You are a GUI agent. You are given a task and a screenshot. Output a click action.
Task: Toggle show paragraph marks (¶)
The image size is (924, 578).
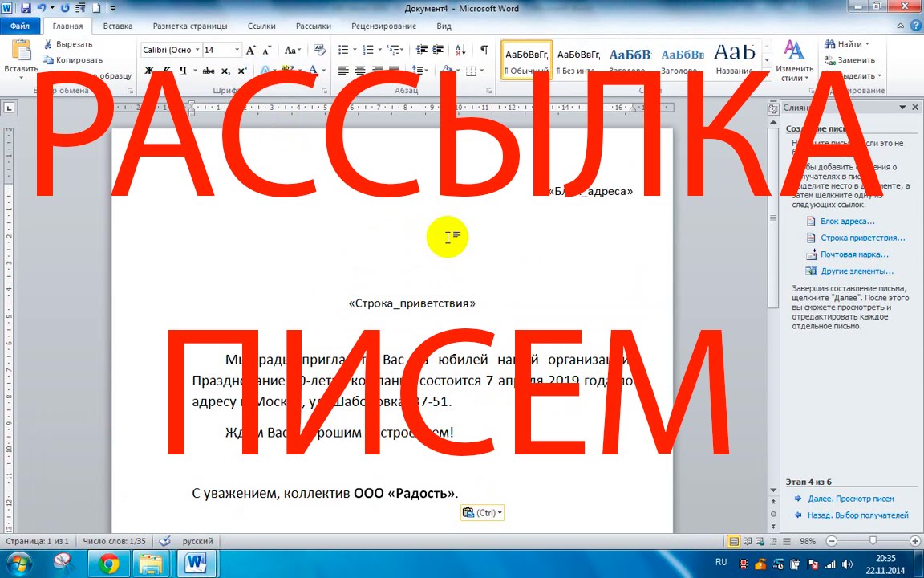coord(484,50)
